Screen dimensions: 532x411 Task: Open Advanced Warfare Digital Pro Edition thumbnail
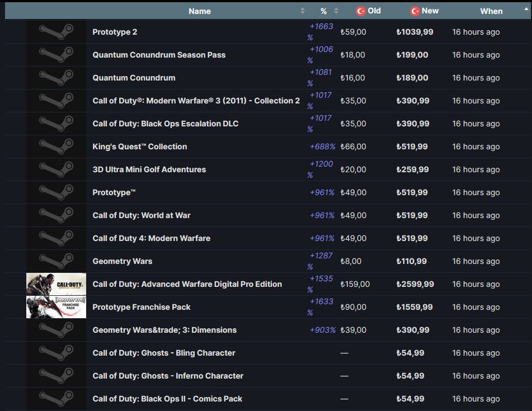[x=56, y=284]
